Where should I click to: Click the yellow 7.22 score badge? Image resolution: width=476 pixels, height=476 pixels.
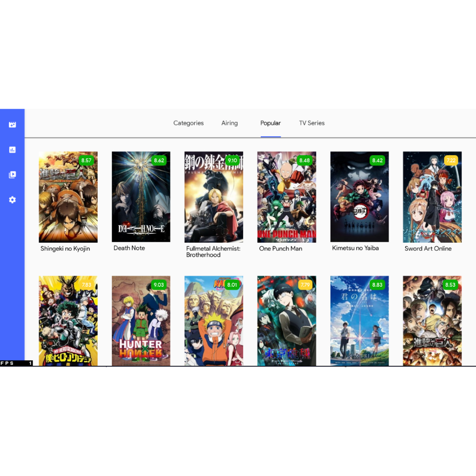coord(451,160)
